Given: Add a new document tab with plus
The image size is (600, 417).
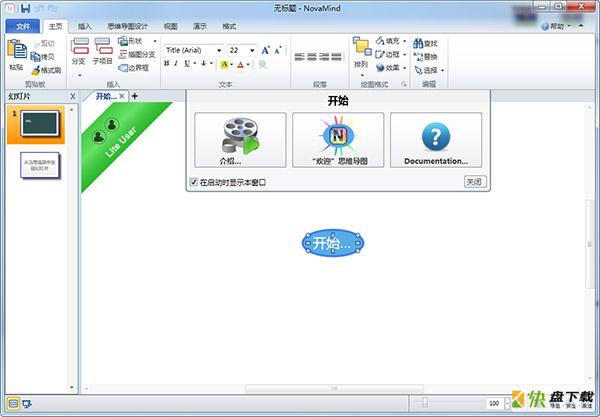Looking at the screenshot, I should (x=135, y=96).
